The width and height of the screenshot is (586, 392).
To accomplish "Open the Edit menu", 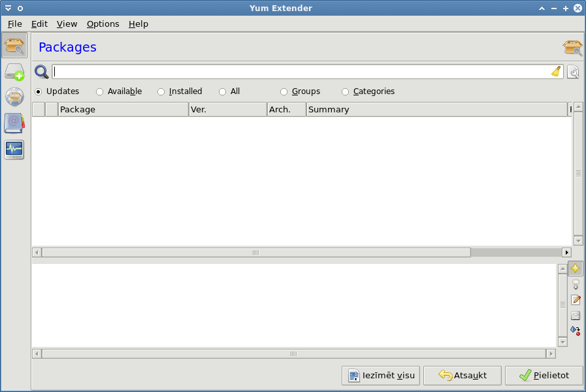I will [39, 24].
